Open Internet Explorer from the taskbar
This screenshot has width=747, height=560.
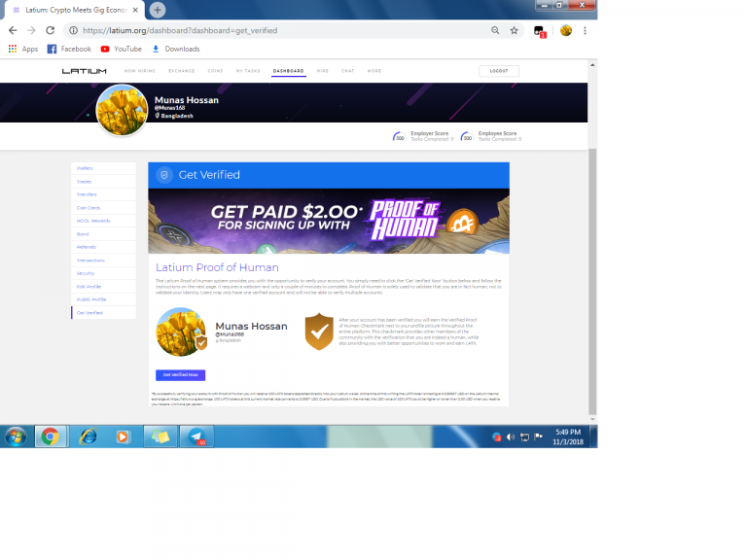[89, 437]
